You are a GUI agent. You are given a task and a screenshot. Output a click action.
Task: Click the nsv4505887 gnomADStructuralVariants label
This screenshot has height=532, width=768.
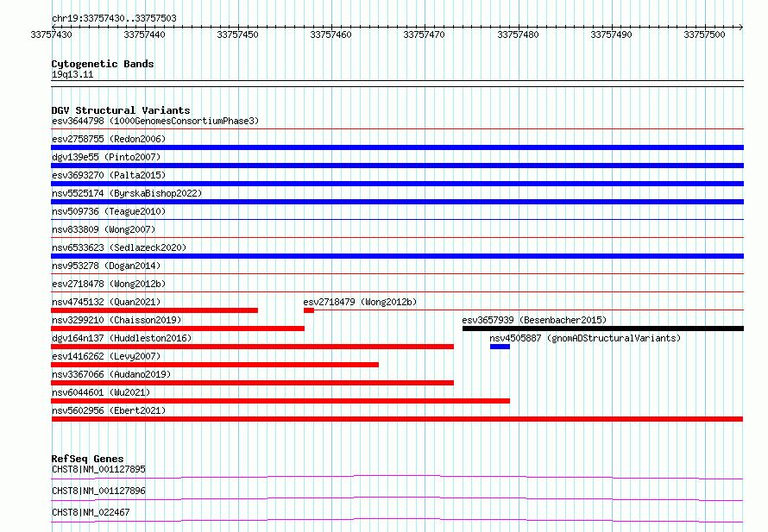(585, 338)
